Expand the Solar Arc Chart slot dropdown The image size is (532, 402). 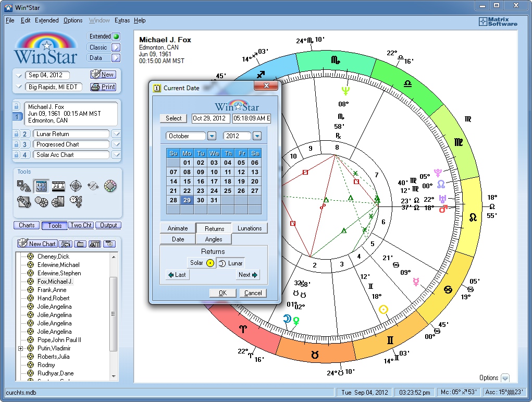click(116, 155)
